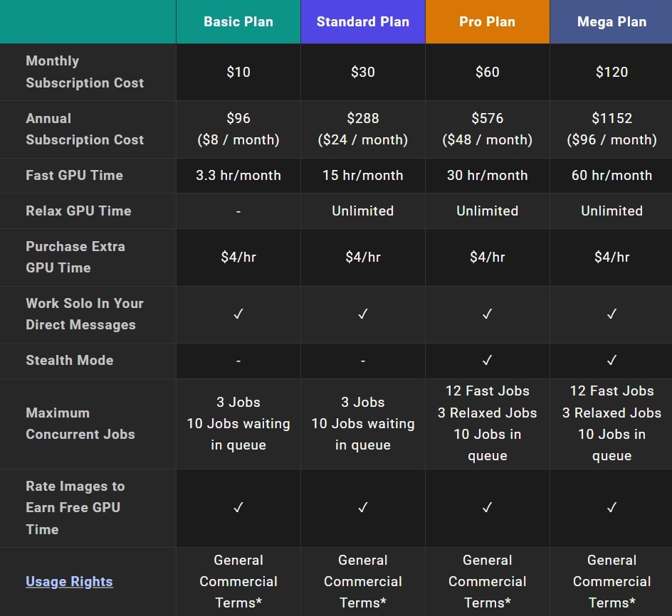Click Basic Plan's Work Solo checkmark

tap(238, 314)
